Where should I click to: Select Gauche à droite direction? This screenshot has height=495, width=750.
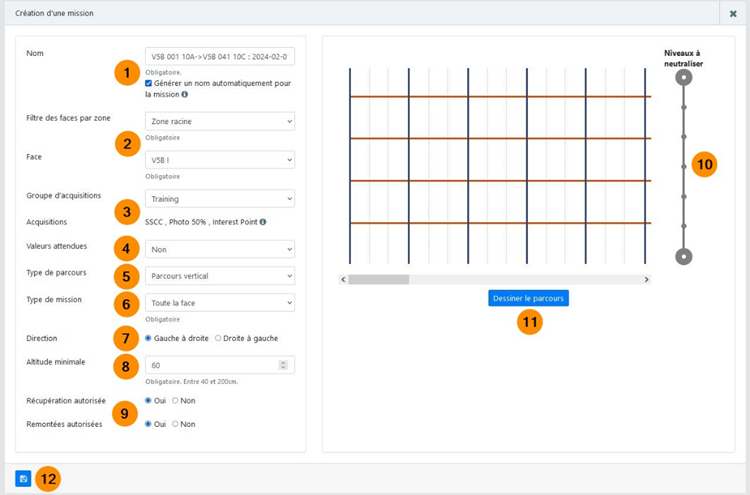click(150, 338)
